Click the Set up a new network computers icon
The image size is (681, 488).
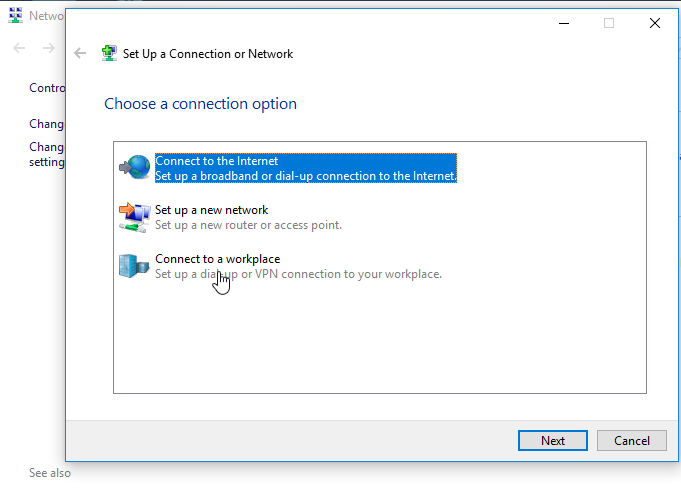[135, 217]
